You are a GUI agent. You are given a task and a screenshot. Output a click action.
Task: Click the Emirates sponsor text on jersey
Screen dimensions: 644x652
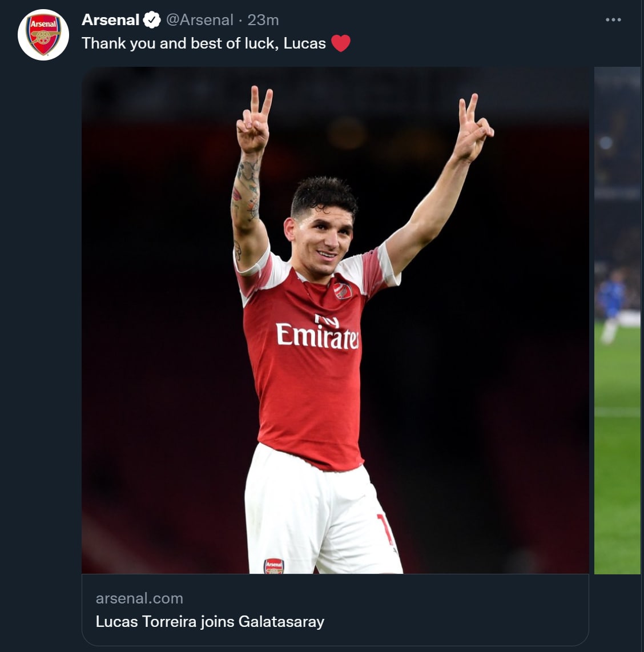(317, 335)
